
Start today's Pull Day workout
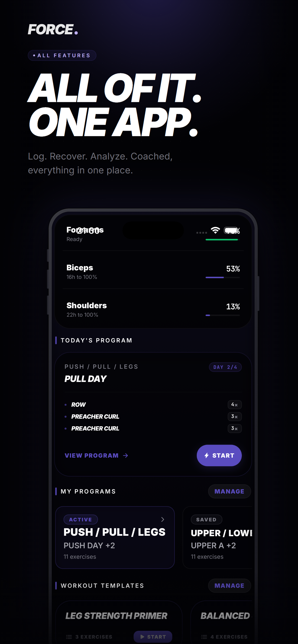click(219, 456)
